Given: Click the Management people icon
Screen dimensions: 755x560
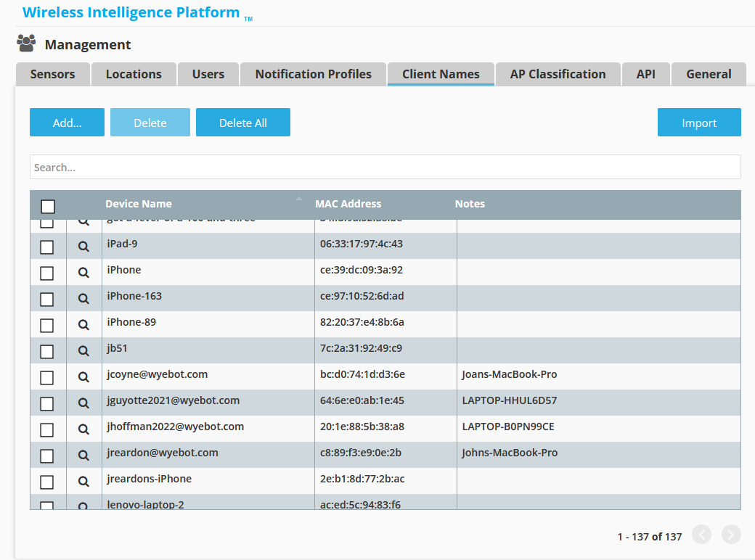Looking at the screenshot, I should pyautogui.click(x=26, y=44).
